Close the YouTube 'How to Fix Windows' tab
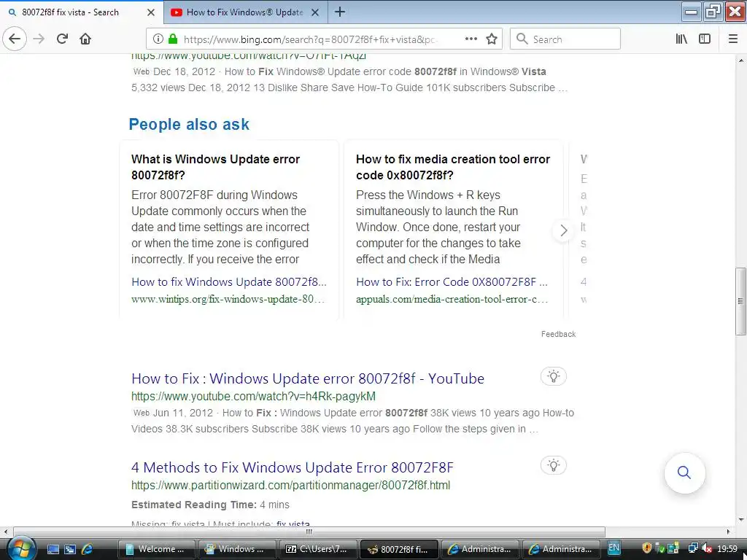 (x=315, y=12)
